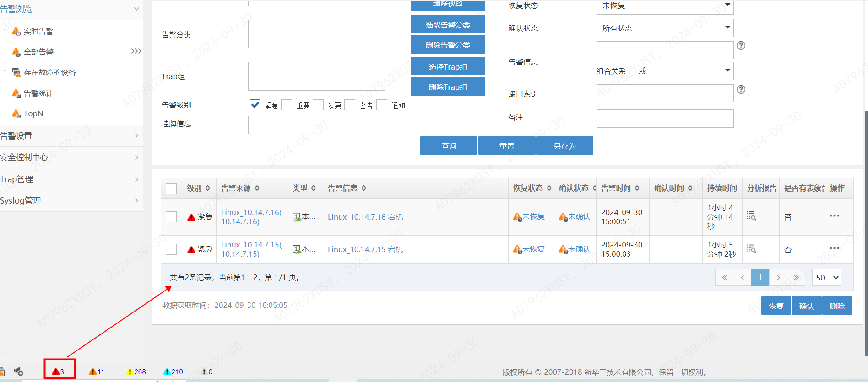Image resolution: width=868 pixels, height=382 pixels.
Task: Click the 另存为 button
Action: 564,146
